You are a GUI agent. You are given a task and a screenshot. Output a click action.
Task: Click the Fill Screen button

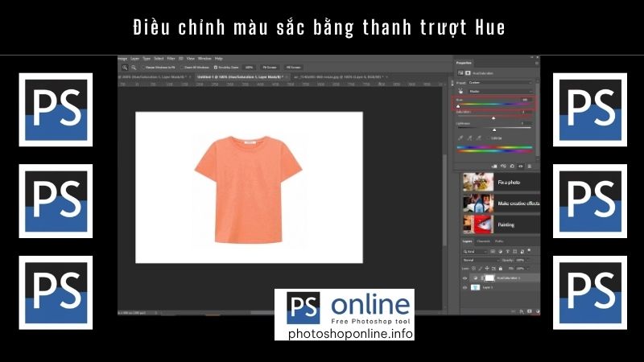pyautogui.click(x=293, y=68)
